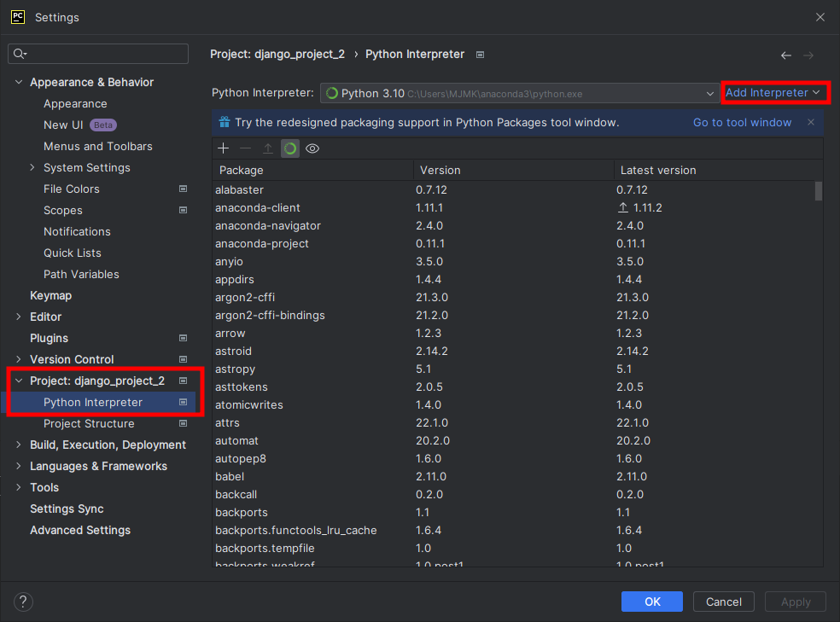This screenshot has height=622, width=840.
Task: Click the project marker icon next to Scopes
Action: 184,211
